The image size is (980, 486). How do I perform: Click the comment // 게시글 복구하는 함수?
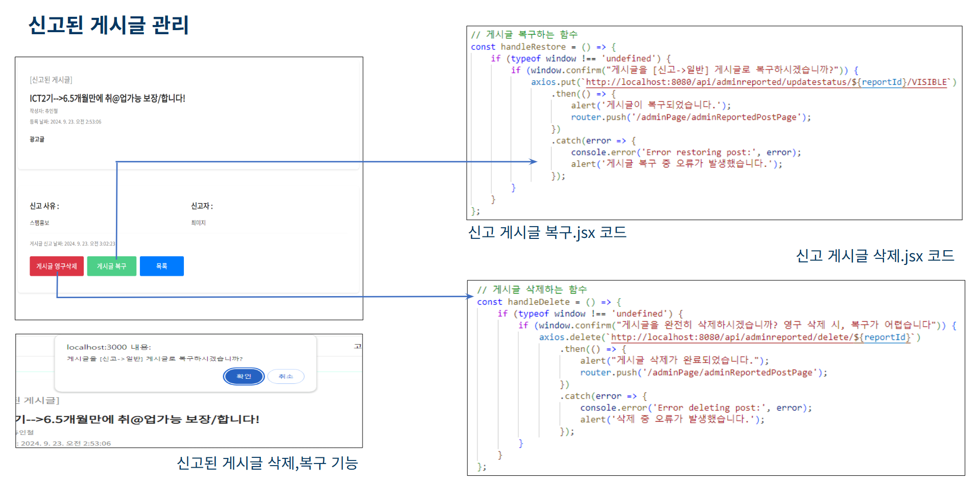tap(524, 35)
